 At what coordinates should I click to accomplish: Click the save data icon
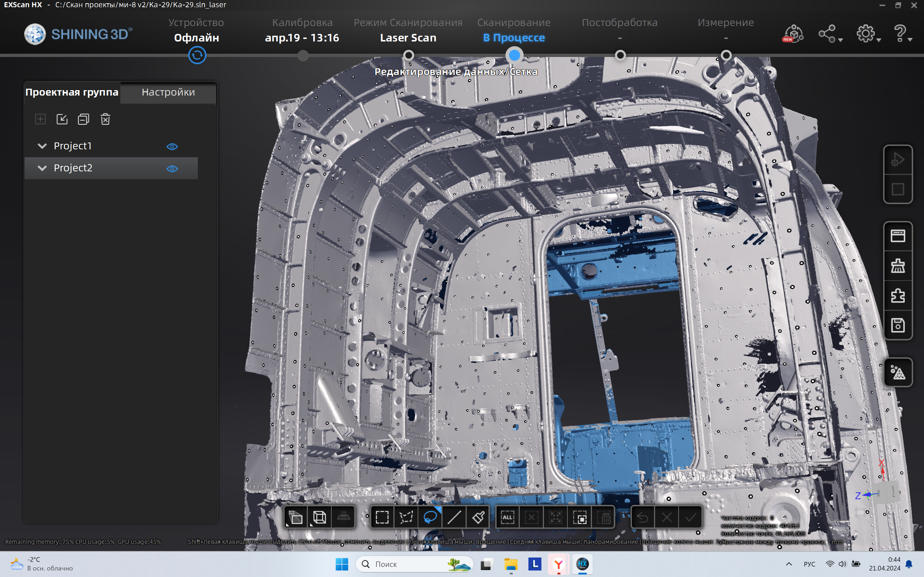pyautogui.click(x=898, y=325)
